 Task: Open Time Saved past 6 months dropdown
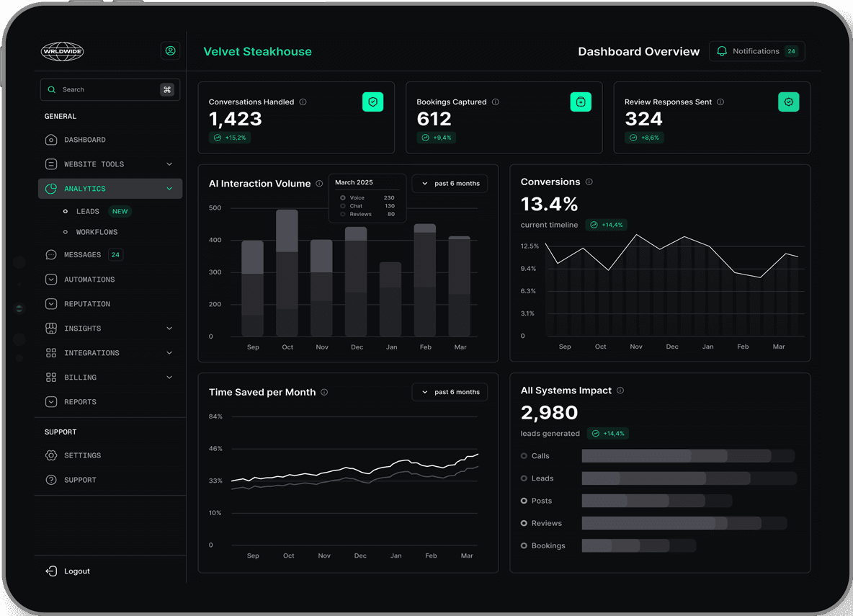point(450,392)
